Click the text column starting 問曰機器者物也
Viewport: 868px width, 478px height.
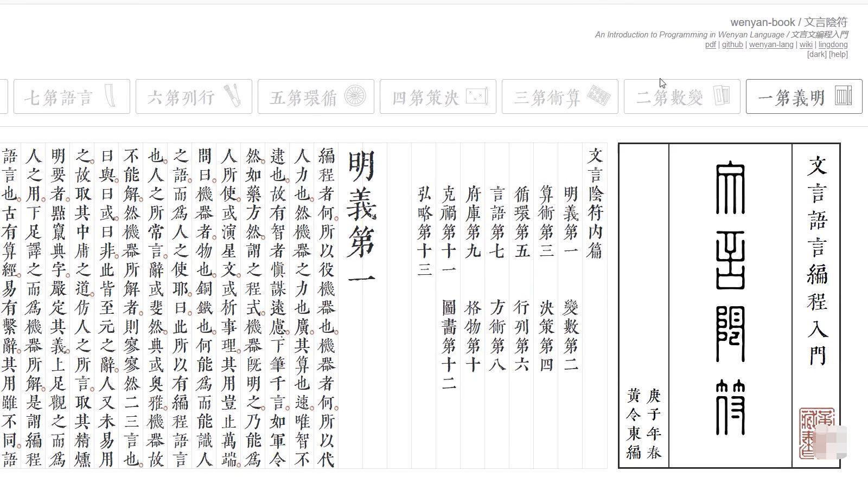(x=204, y=307)
